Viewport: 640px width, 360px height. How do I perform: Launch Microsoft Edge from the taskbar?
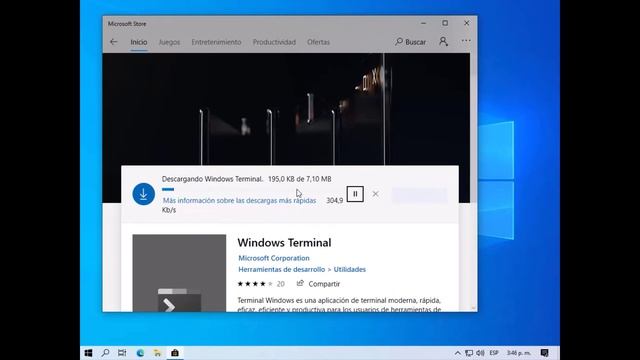pyautogui.click(x=140, y=353)
